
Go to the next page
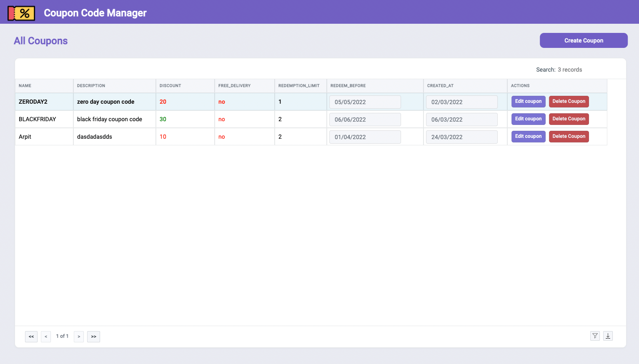coord(79,337)
